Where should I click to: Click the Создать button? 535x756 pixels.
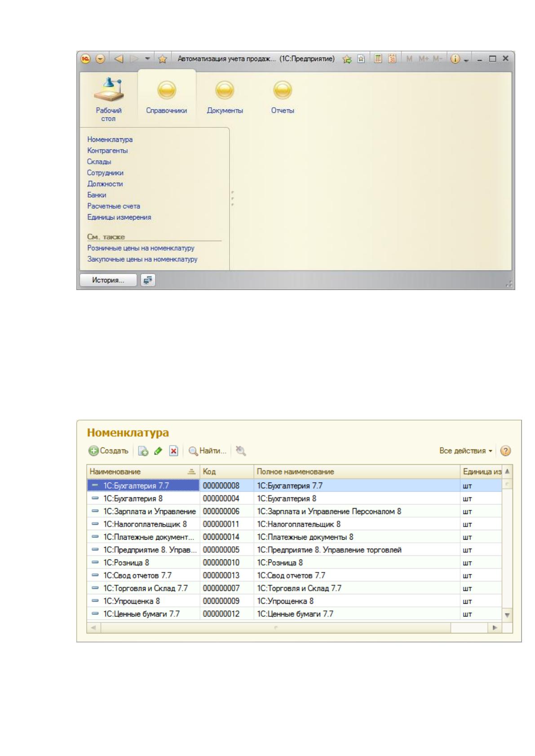click(x=108, y=451)
